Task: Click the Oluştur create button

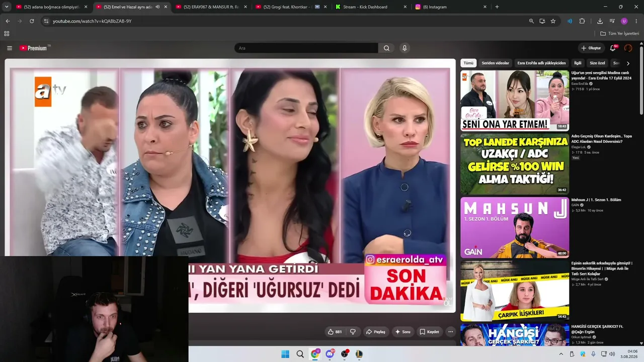Action: [x=591, y=48]
